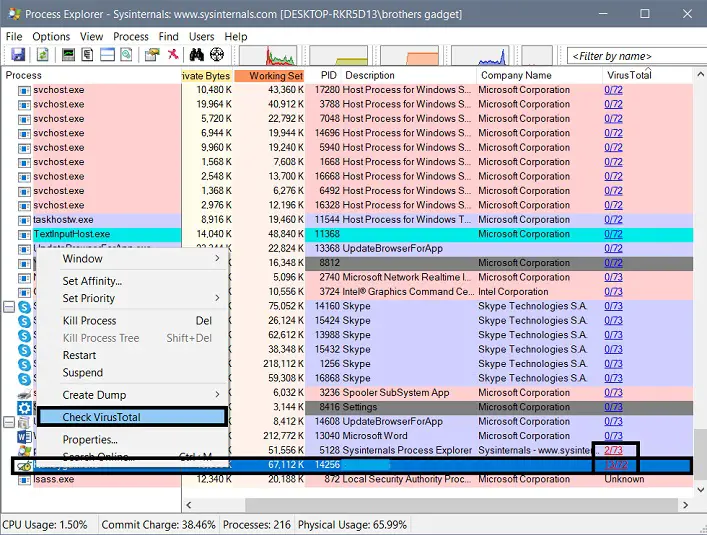The height and width of the screenshot is (535, 707).
Task: Click the Refresh Now toolbar icon
Action: 42,55
